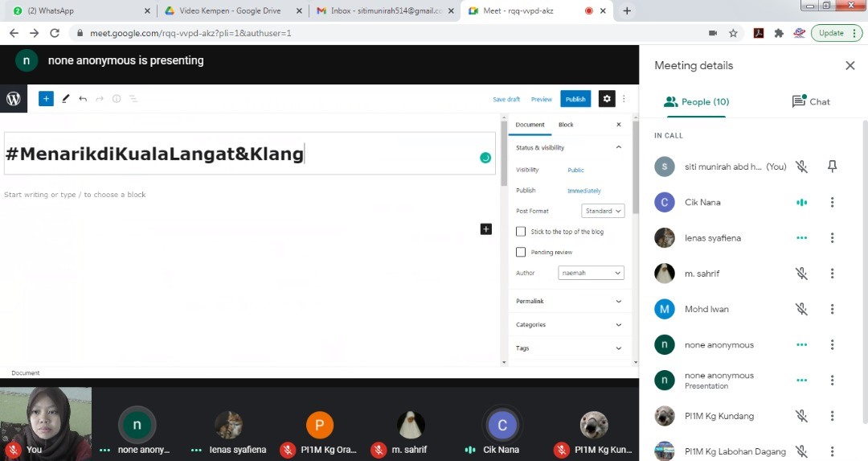Click the Publish button
The image size is (868, 461).
575,99
